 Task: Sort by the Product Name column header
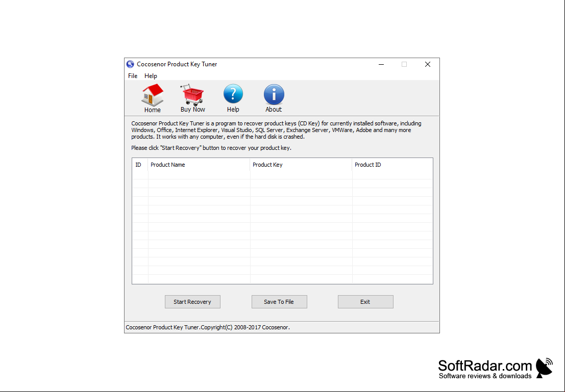coord(199,165)
